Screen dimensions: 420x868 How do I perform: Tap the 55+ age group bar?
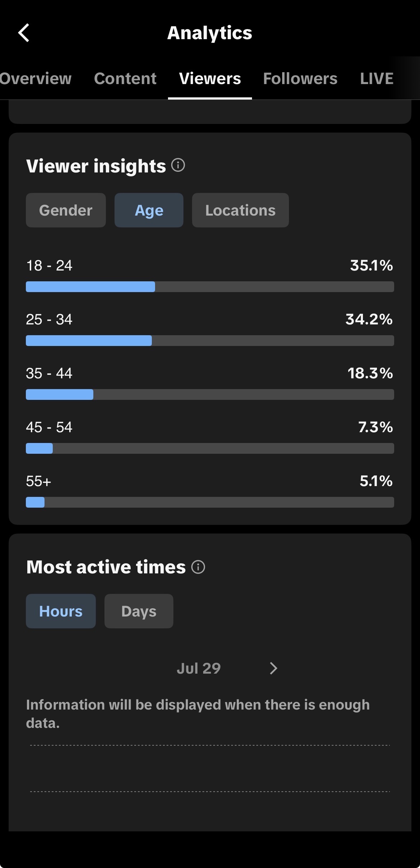point(210,502)
